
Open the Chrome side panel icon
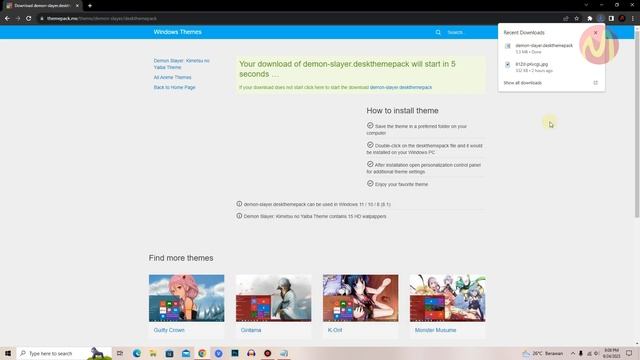tap(611, 18)
